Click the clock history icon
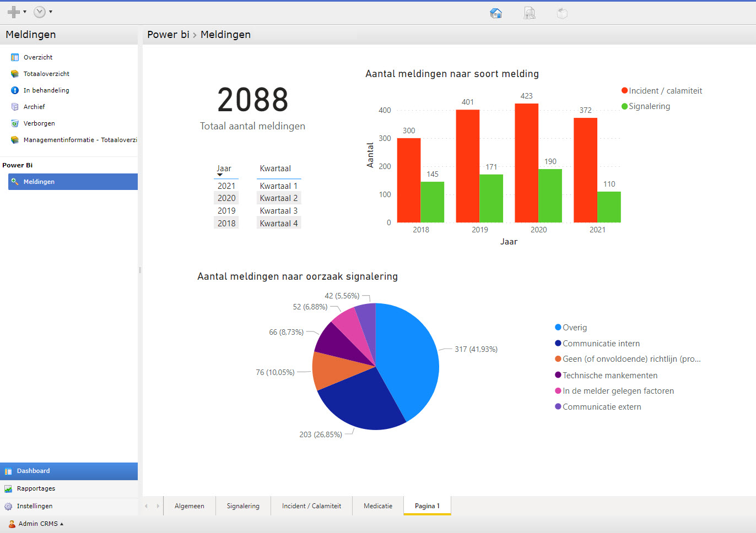 point(40,12)
